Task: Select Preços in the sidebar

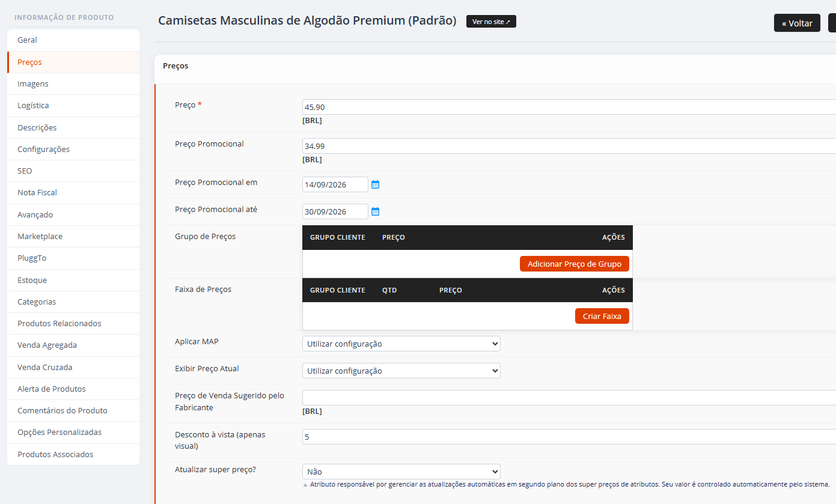Action: 73,62
